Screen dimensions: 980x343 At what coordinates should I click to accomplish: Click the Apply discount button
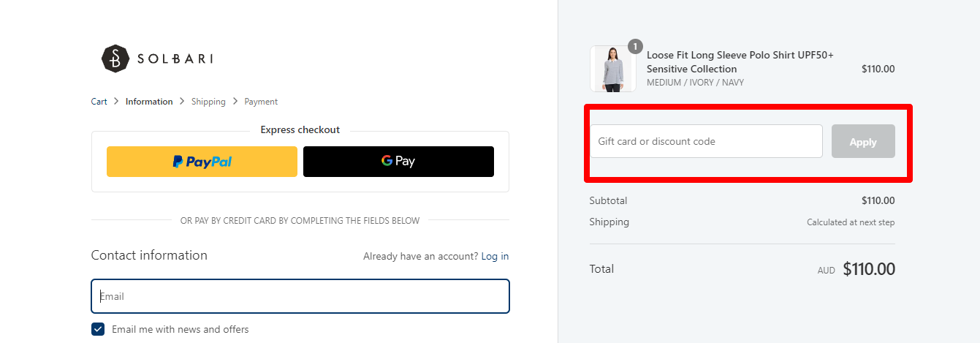[x=863, y=141]
